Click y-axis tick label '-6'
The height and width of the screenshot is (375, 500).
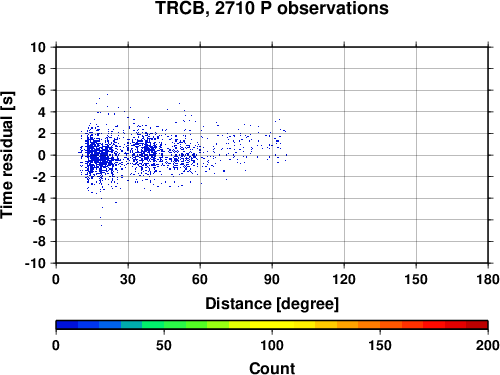click(39, 220)
